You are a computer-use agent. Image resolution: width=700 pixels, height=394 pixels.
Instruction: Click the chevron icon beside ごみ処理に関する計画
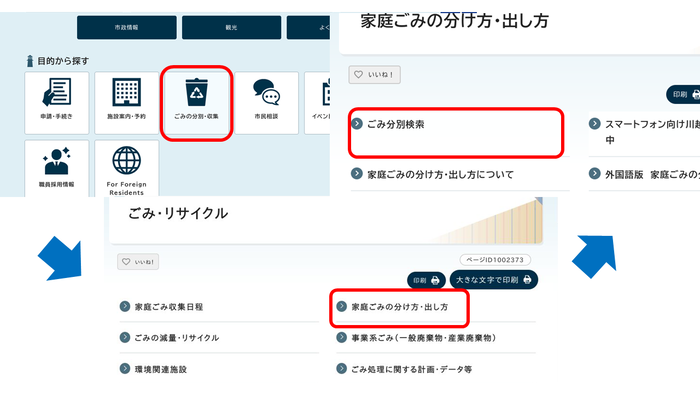(342, 369)
